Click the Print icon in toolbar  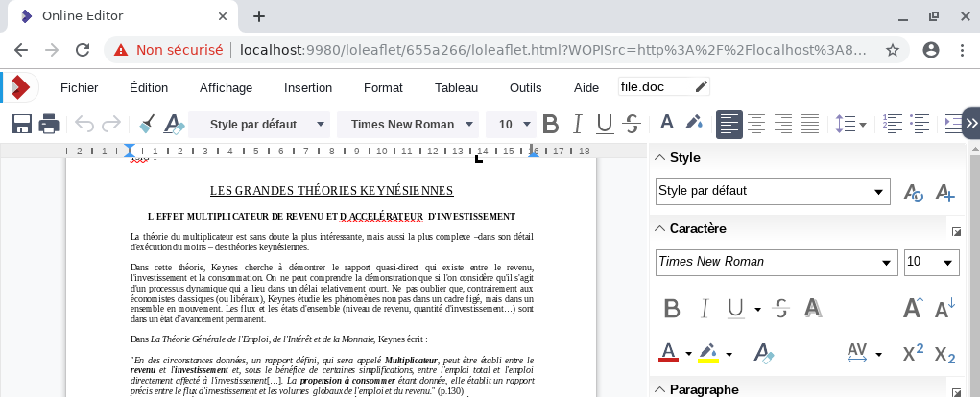point(49,124)
